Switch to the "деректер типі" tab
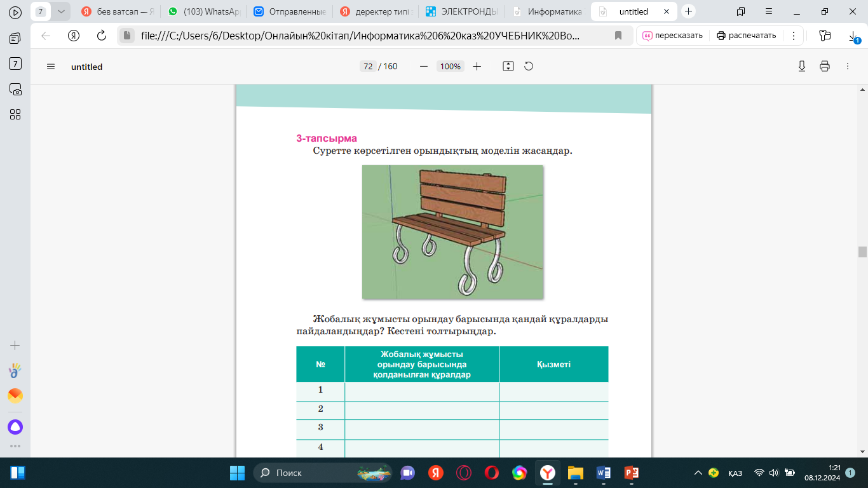 pos(376,11)
